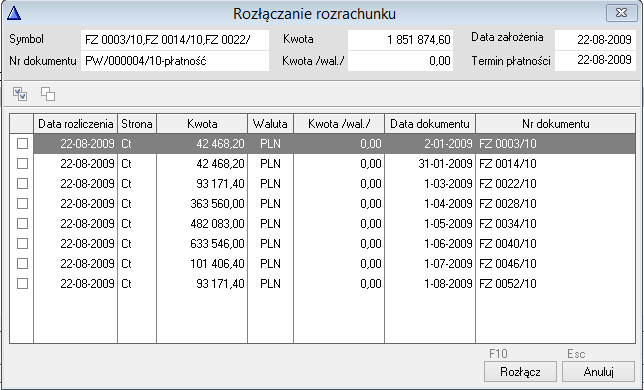Click document date 1-04-2009
The height and width of the screenshot is (390, 644).
[448, 204]
